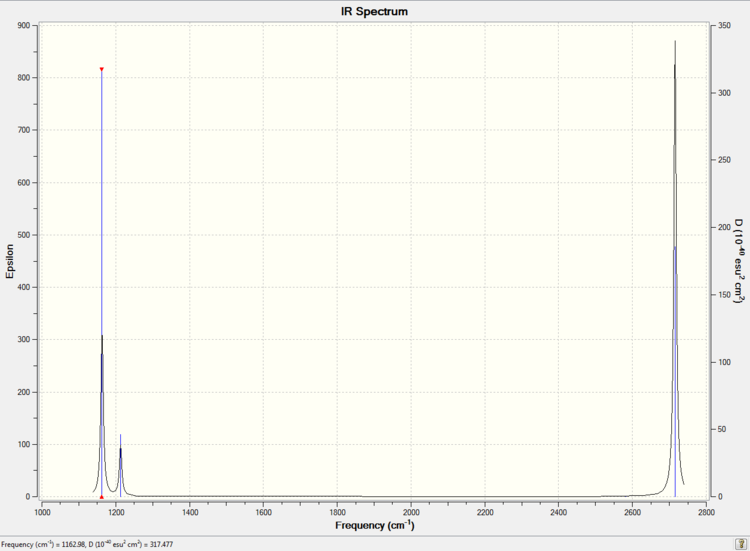This screenshot has height=551, width=750.
Task: Select the blue peak line near 2715 cm-1
Action: pyautogui.click(x=675, y=372)
